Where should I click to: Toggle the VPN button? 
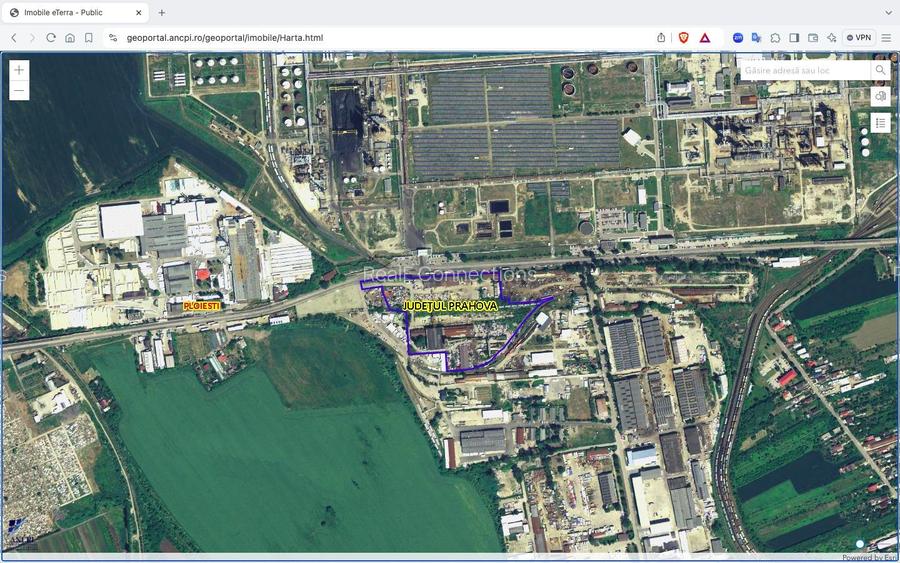point(859,38)
